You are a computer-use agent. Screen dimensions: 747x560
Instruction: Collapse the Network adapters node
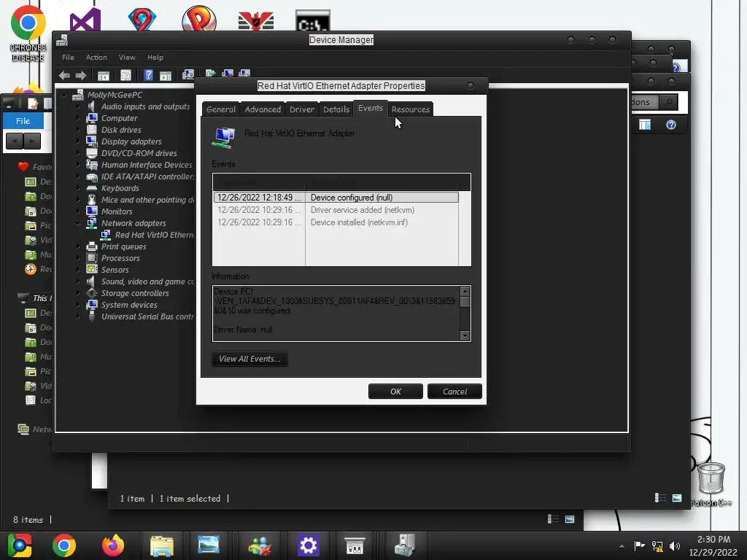tap(77, 223)
